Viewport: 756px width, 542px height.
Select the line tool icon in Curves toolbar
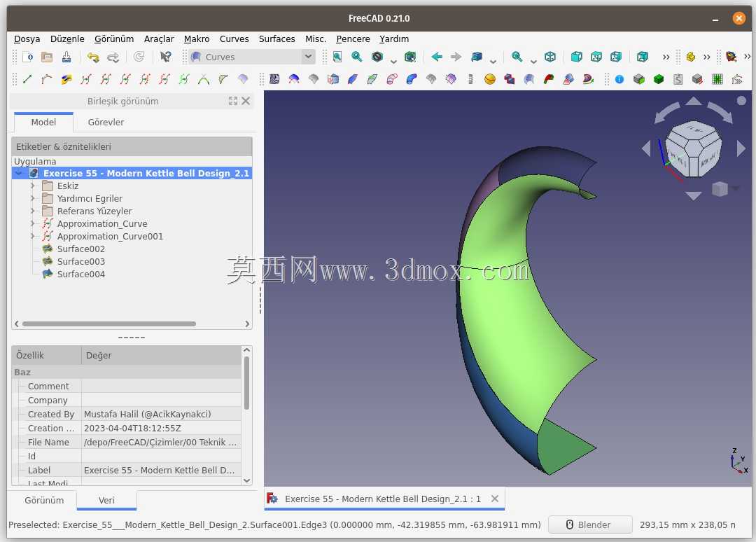27,79
